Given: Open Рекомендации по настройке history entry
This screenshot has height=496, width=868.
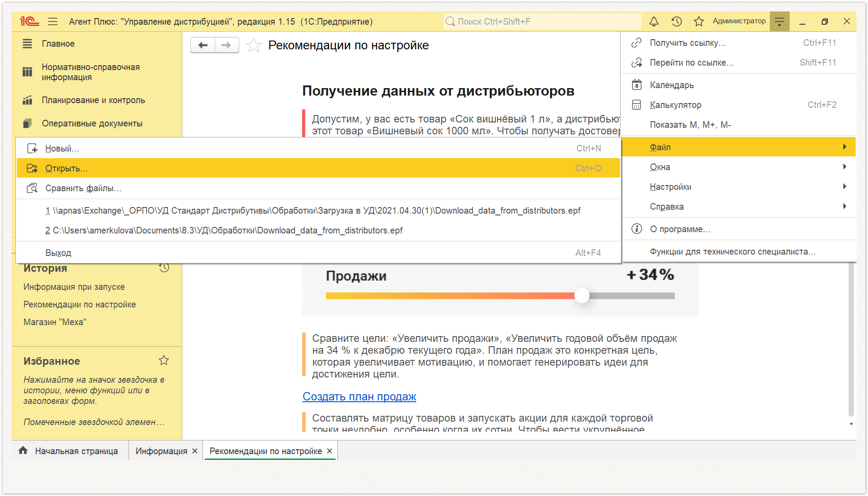Looking at the screenshot, I should pos(80,304).
